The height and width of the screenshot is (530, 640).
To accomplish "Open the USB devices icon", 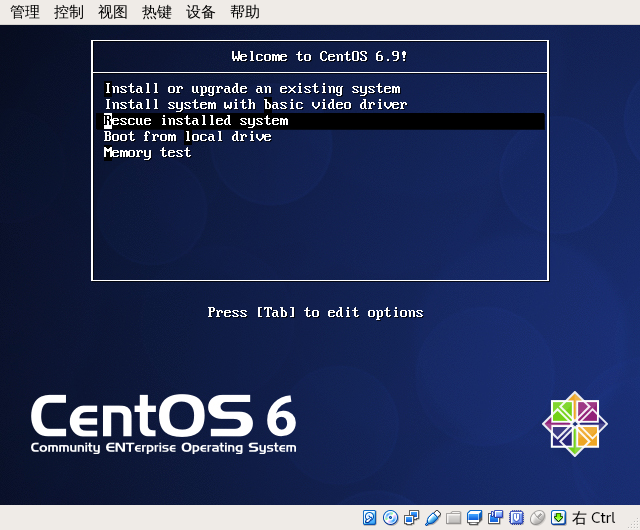I will (x=432, y=518).
